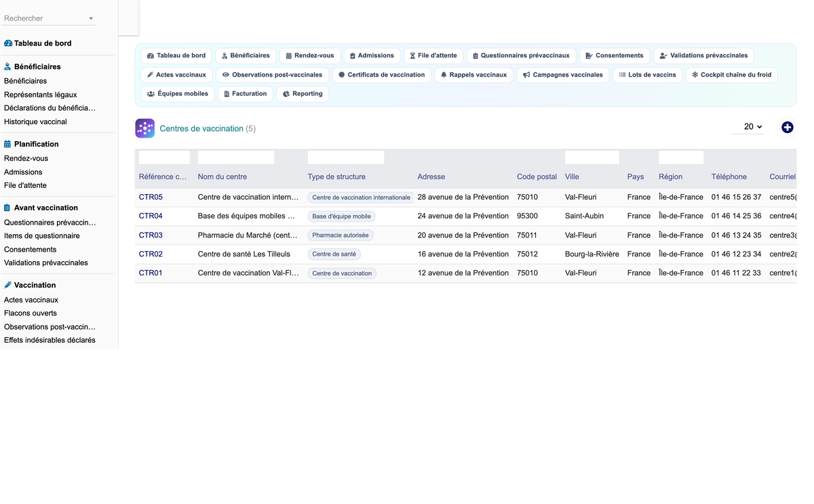Filter by Ville input field

(x=592, y=157)
